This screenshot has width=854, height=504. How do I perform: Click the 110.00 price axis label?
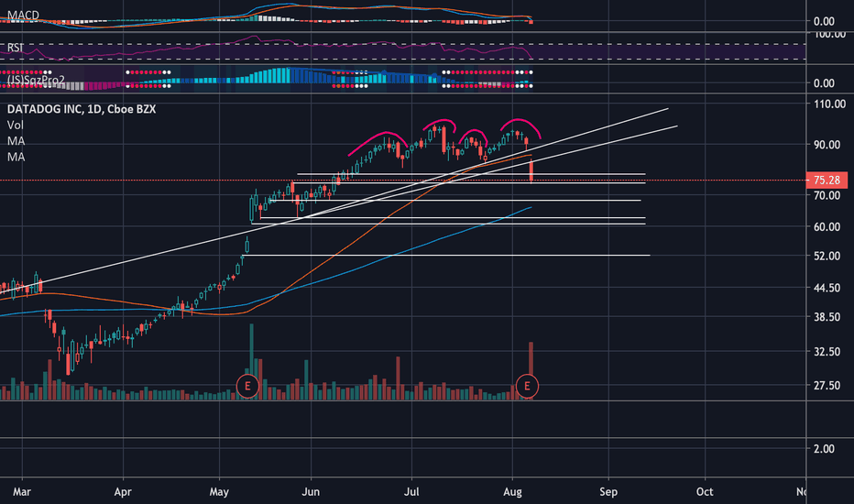(829, 104)
